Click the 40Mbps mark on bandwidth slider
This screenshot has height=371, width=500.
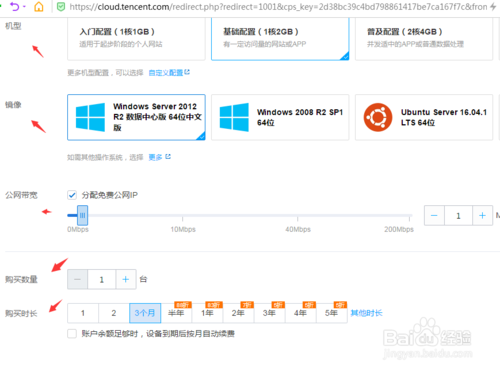[x=298, y=229]
